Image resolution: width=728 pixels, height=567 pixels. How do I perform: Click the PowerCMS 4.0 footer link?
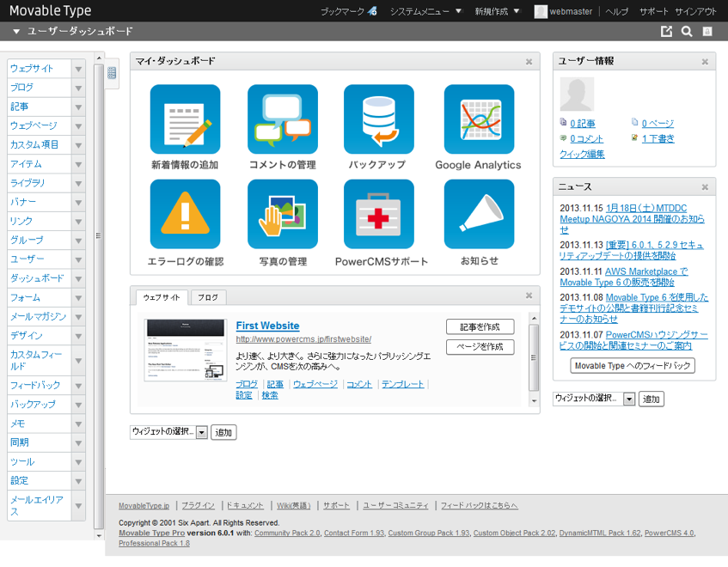click(x=669, y=533)
